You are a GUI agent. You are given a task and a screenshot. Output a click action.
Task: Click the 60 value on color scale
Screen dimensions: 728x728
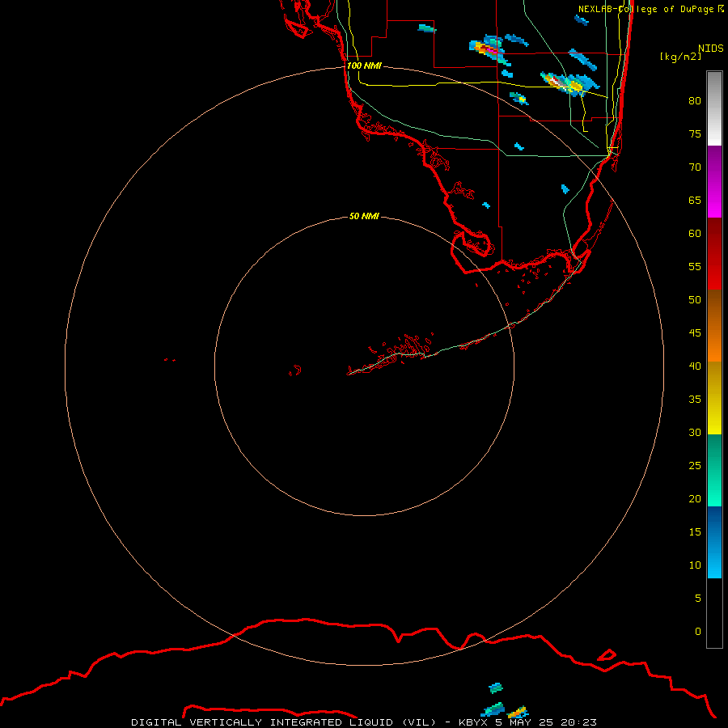pyautogui.click(x=695, y=233)
